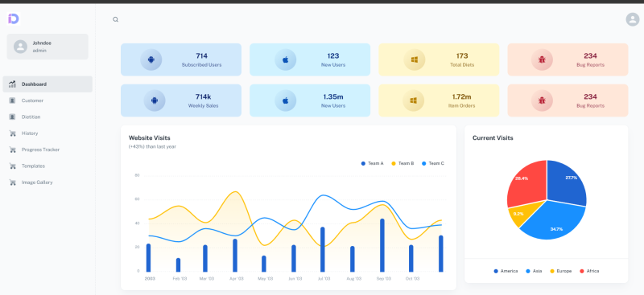
Task: Click the Android icon on Weekly Sales card
Action: 155,100
